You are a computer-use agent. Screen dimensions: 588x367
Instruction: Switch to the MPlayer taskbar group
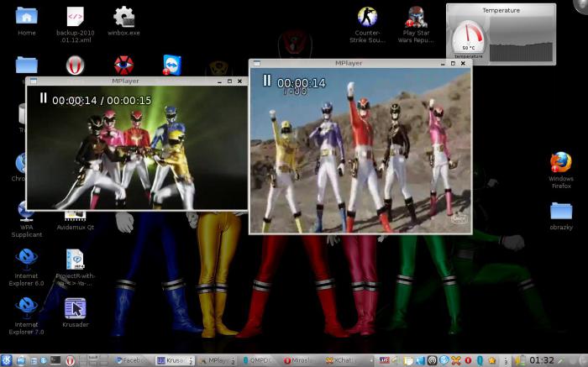[218, 360]
